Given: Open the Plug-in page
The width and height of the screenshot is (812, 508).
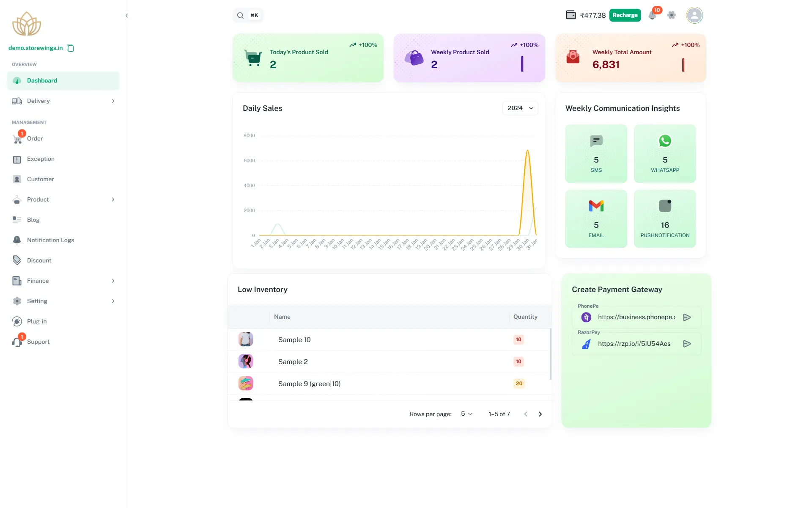Looking at the screenshot, I should click(x=63, y=321).
